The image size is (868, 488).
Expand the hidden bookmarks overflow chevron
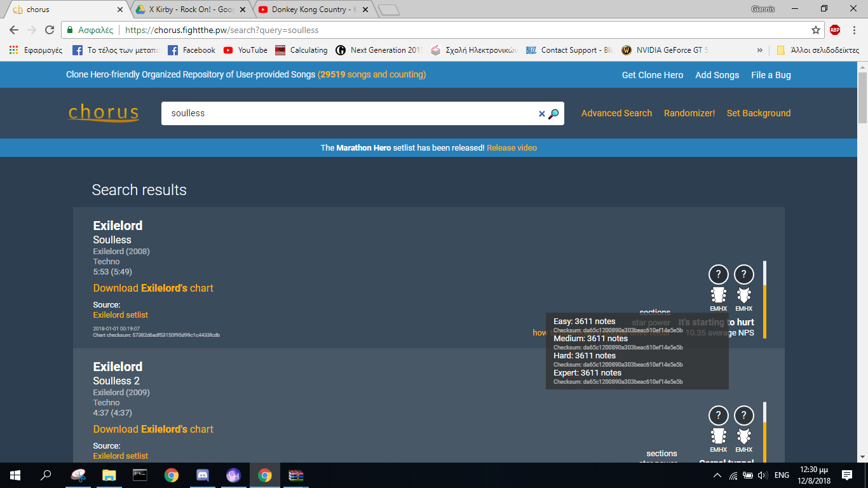point(759,50)
